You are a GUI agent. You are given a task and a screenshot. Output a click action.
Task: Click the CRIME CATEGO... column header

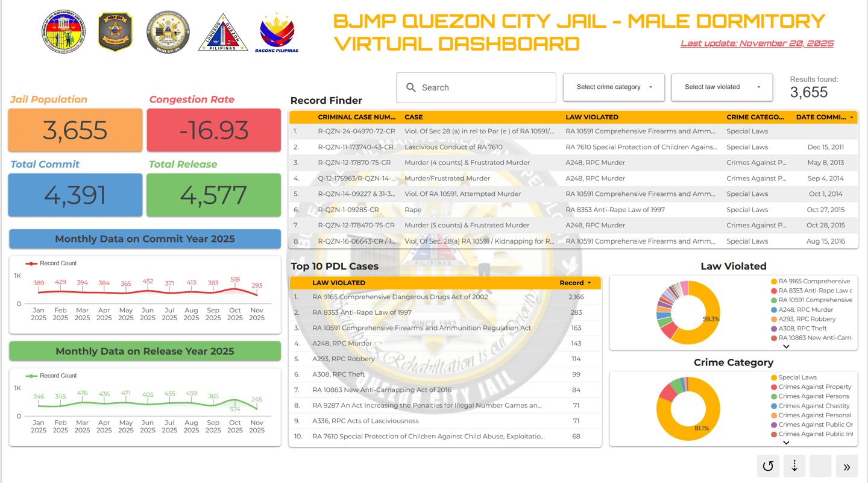coord(755,117)
